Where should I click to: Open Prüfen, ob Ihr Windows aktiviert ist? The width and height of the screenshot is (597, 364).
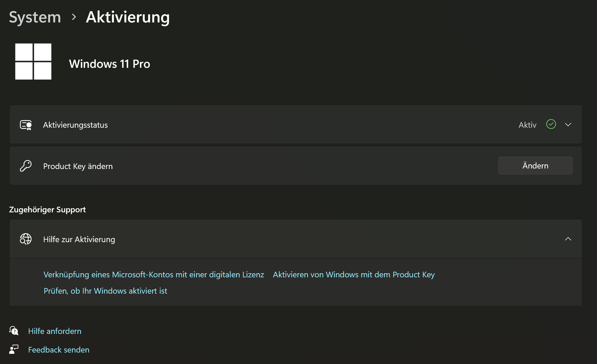pyautogui.click(x=105, y=291)
